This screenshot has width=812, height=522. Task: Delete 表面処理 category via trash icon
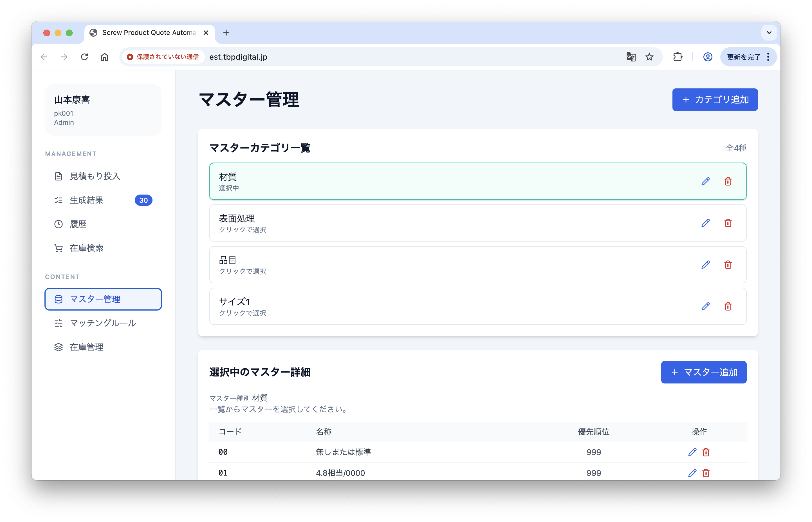click(x=729, y=223)
